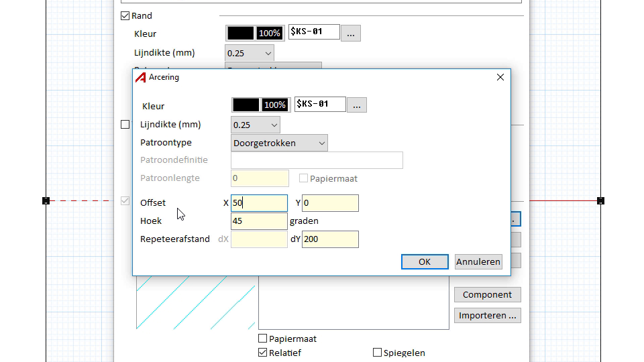Toggle the Spiegelen checkbox
Screen dimensions: 644x362
pos(377,353)
